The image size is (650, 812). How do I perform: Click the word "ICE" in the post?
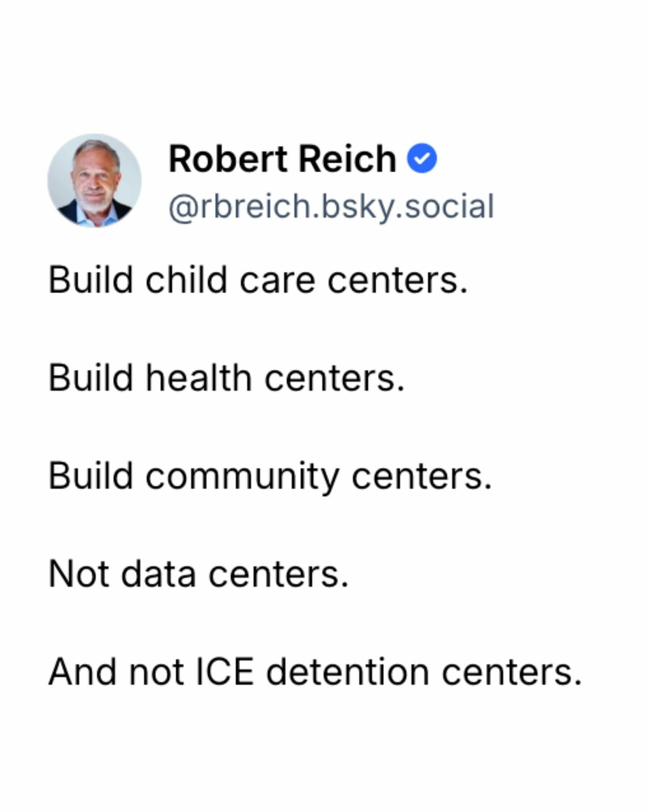[224, 672]
